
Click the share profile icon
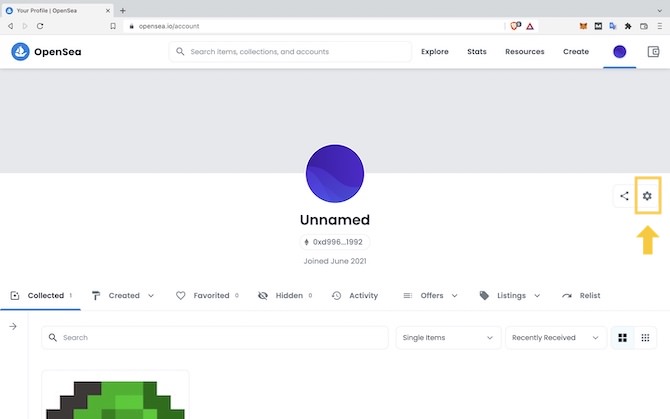tap(624, 196)
